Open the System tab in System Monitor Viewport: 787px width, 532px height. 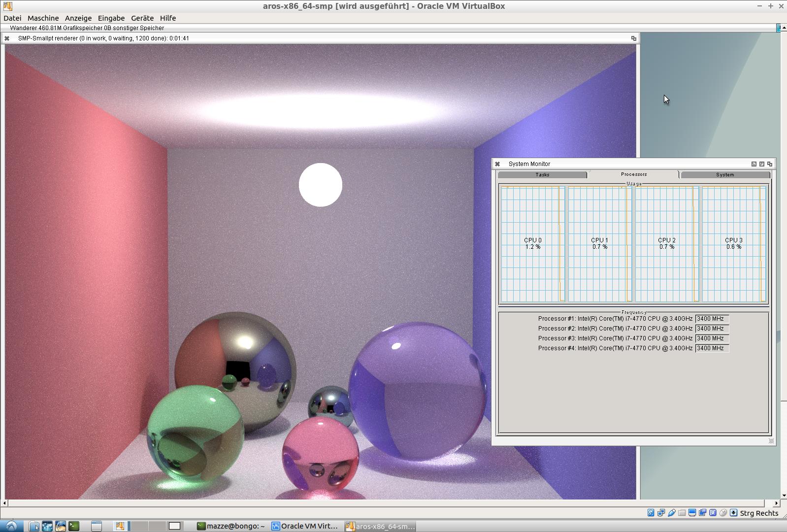725,175
